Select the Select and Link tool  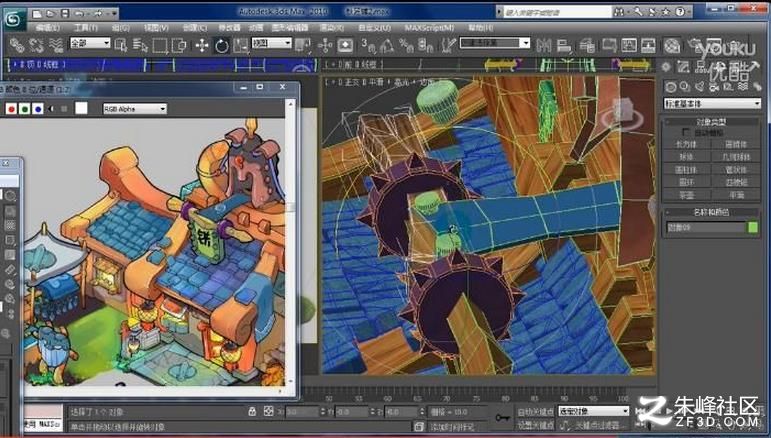17,45
